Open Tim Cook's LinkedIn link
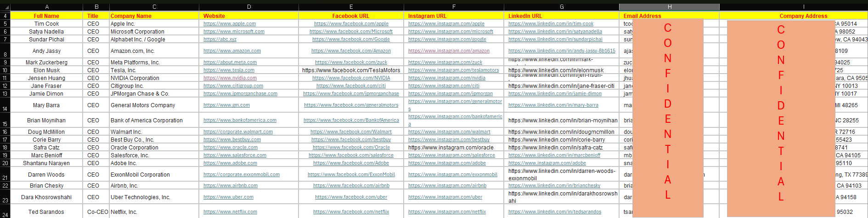This screenshot has height=218, width=868. point(551,24)
